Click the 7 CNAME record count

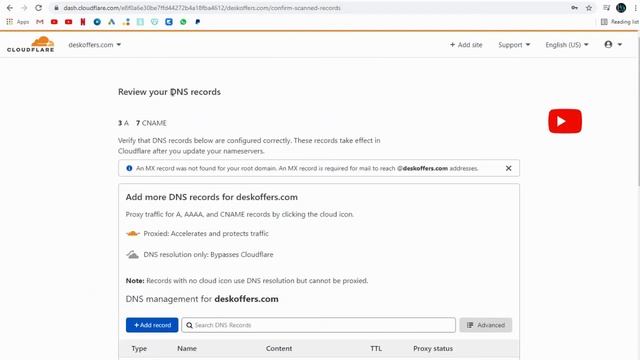pyautogui.click(x=151, y=123)
